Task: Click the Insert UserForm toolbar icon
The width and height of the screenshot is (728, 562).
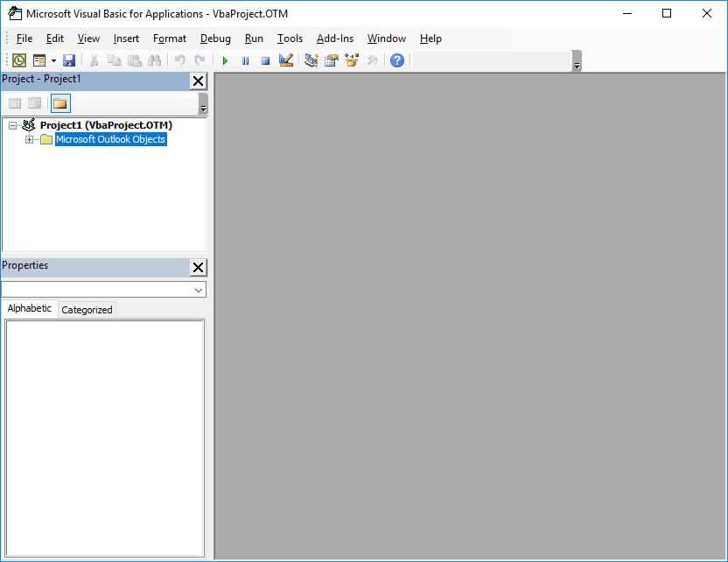Action: point(39,60)
